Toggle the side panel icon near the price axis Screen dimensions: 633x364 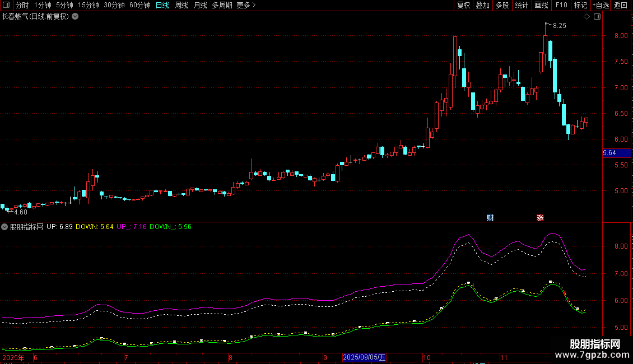tap(597, 17)
